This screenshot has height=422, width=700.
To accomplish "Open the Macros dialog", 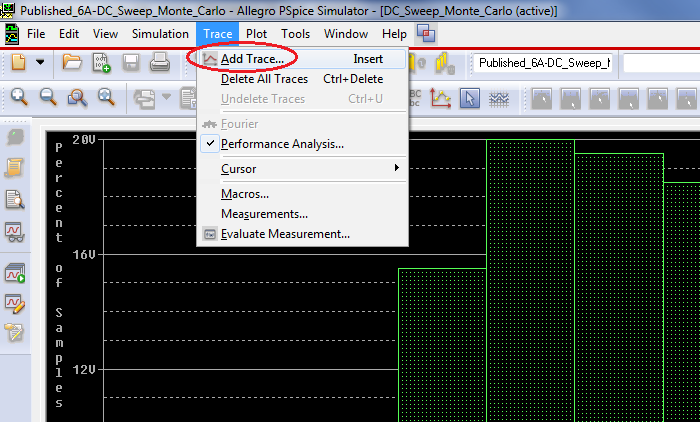I will tap(244, 194).
